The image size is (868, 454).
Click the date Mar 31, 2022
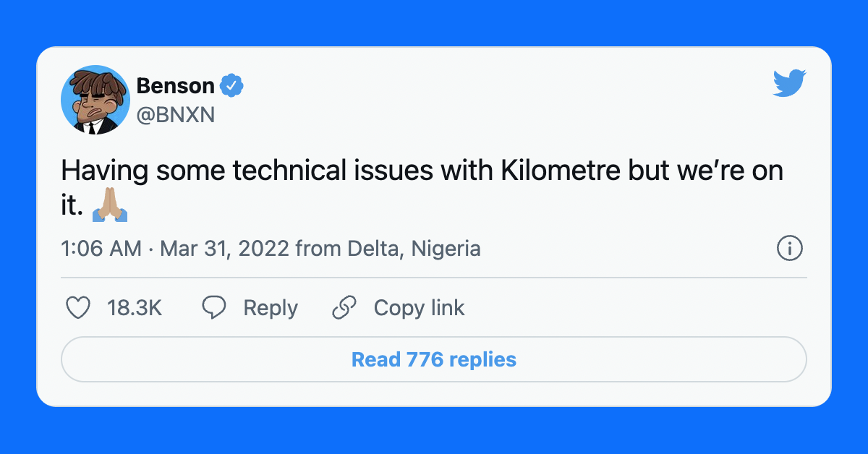click(225, 249)
